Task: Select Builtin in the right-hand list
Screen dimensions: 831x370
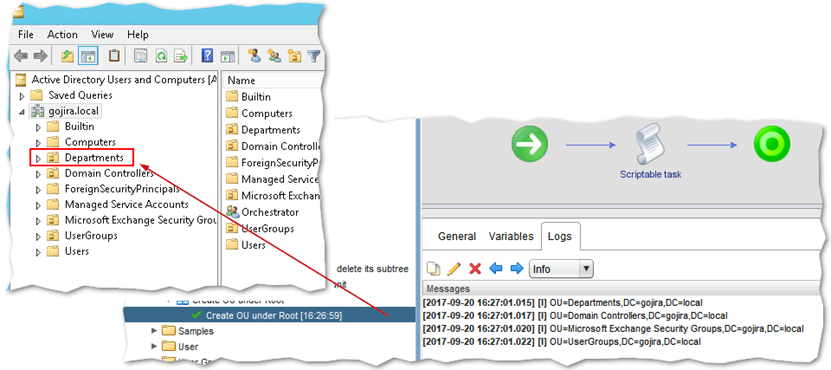Action: [x=256, y=97]
